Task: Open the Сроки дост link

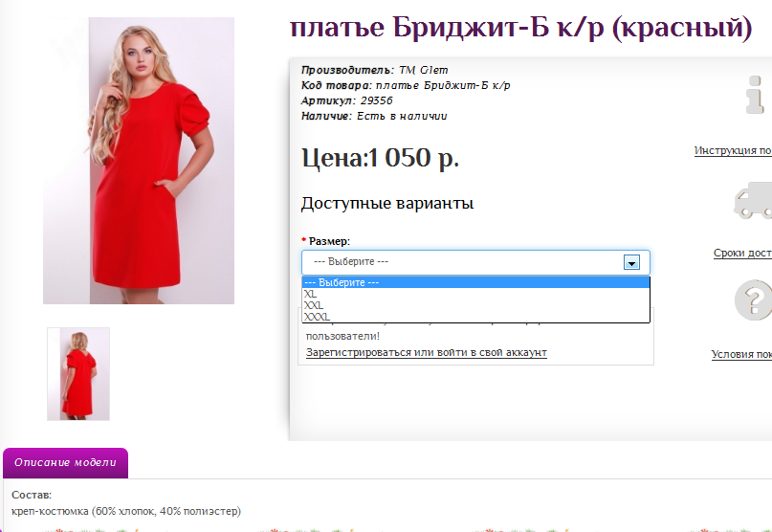Action: pos(743,253)
